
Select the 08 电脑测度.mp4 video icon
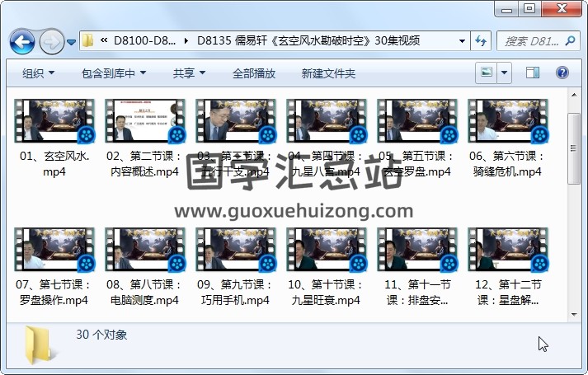(145, 250)
